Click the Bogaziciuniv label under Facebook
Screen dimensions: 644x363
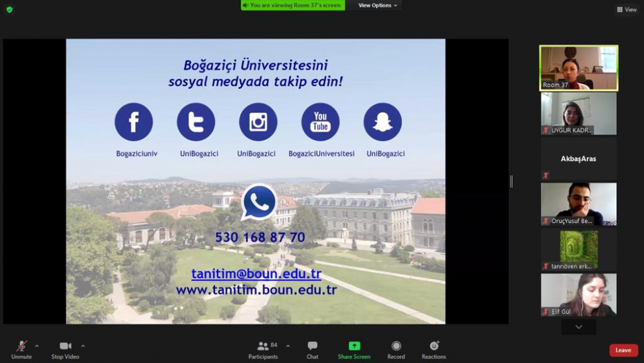tap(137, 153)
